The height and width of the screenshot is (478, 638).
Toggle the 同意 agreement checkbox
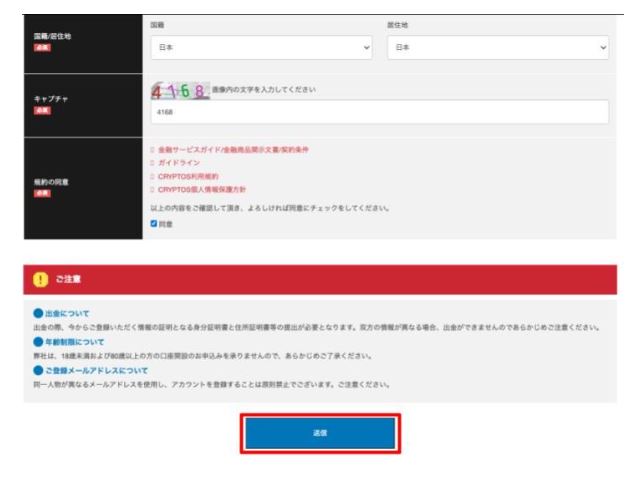tap(154, 223)
